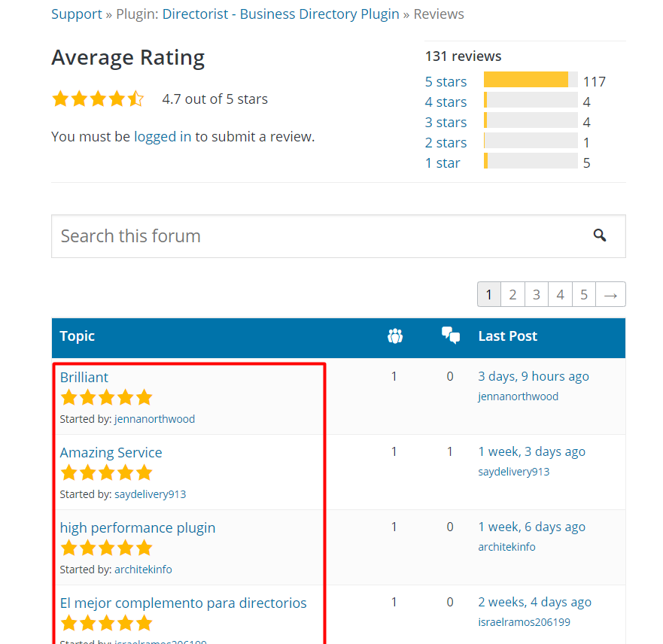The image size is (663, 644).
Task: Open the Brilliant review topic
Action: pos(84,377)
